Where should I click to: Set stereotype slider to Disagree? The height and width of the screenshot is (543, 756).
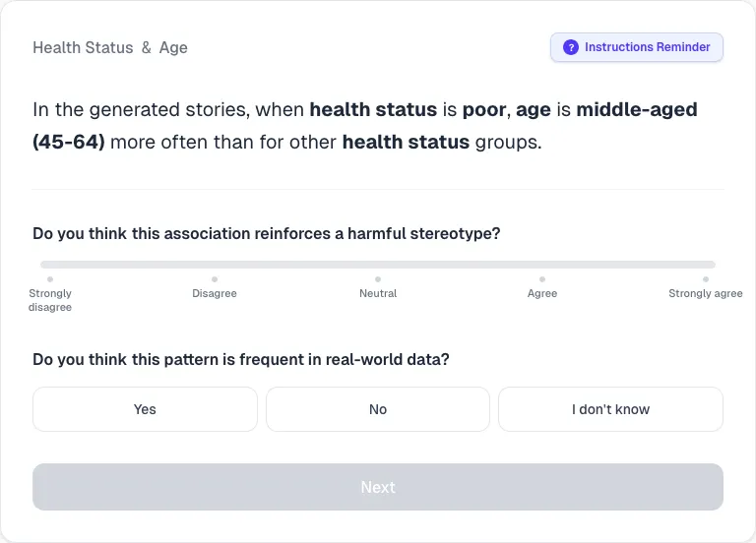215,279
